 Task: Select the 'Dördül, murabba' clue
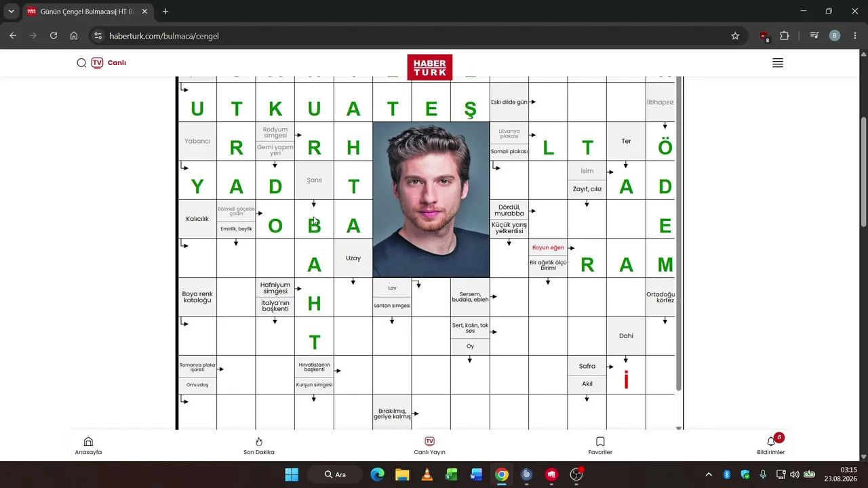[x=509, y=210]
